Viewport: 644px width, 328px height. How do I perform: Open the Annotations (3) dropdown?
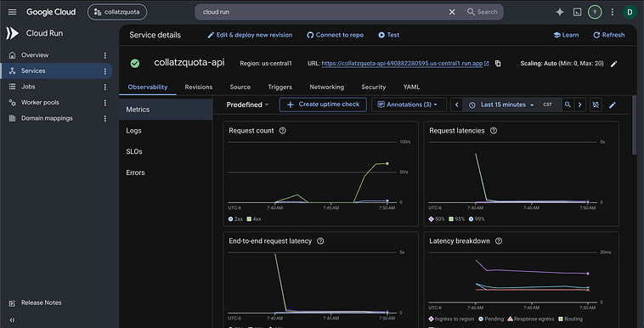(x=408, y=105)
